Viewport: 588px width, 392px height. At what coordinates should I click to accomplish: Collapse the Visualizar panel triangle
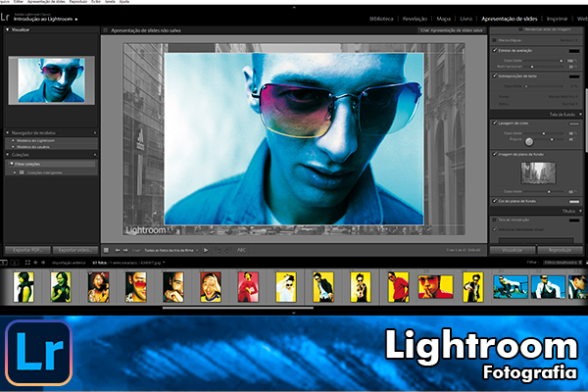coord(7,29)
